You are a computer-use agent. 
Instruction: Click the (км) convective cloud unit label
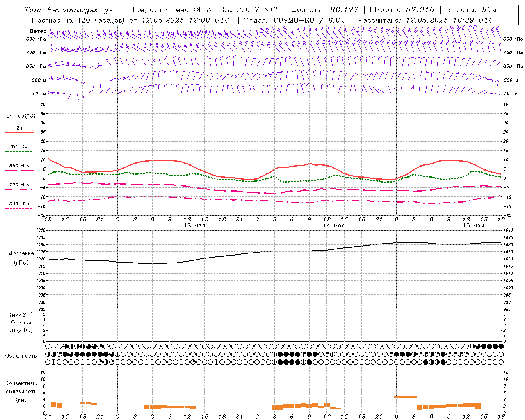[x=21, y=399]
